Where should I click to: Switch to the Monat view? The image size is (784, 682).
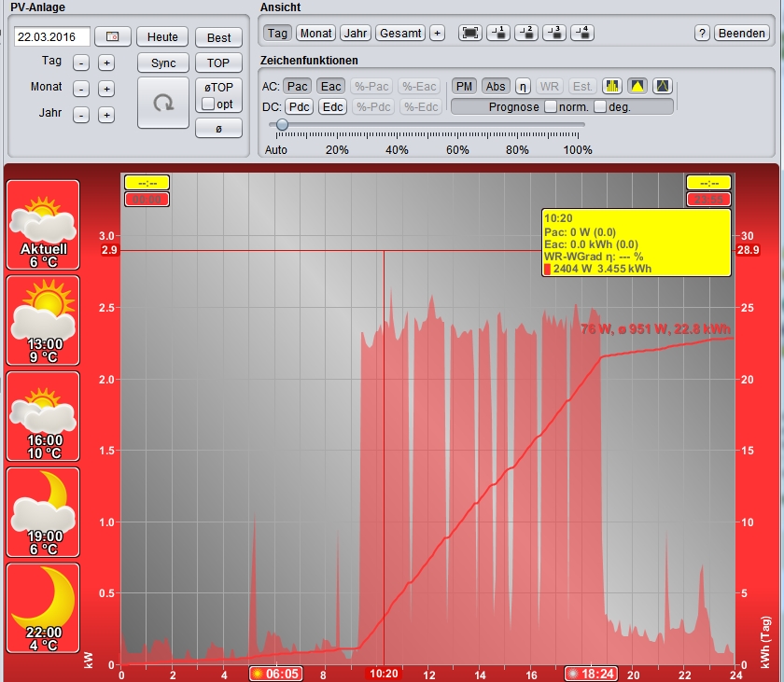click(315, 33)
